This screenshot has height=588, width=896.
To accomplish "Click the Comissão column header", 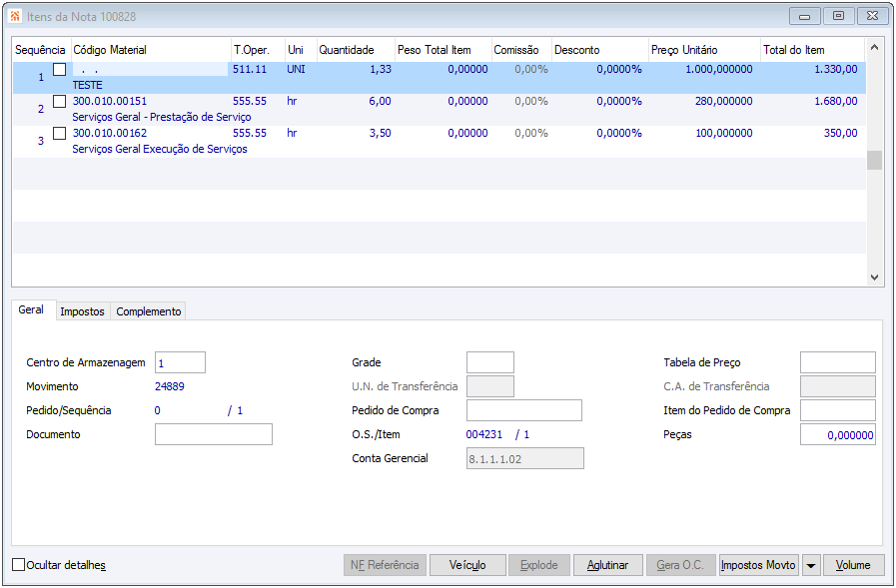I will (x=521, y=50).
